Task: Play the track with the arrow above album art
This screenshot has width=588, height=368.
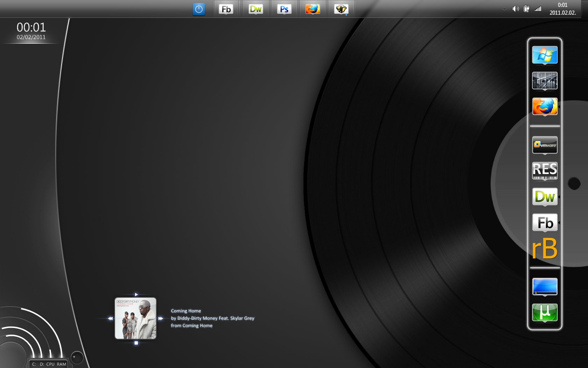Action: (136, 294)
